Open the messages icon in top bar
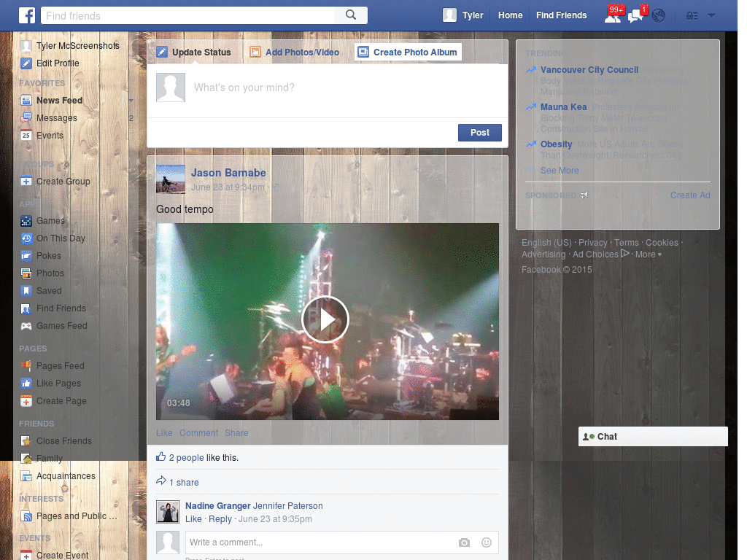This screenshot has width=747, height=560. click(x=635, y=16)
